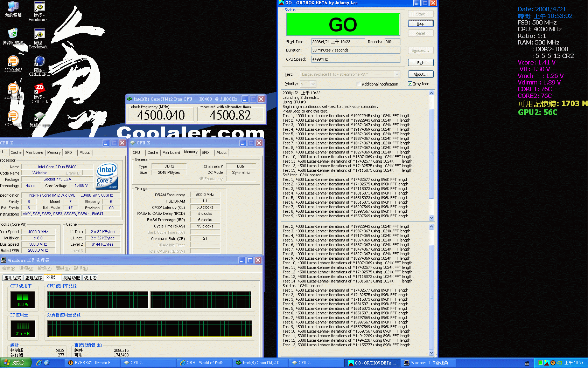
Task: Launch the 3DMark03 desktop shortcut
Action: 13,64
